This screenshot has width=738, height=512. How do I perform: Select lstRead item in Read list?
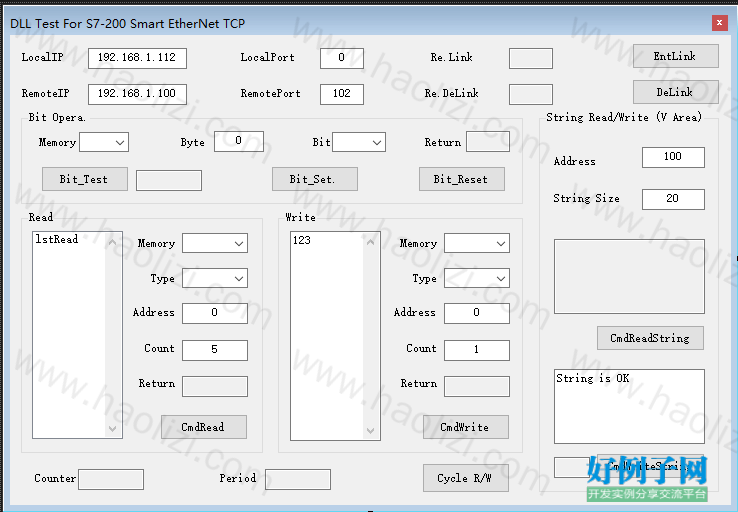(x=57, y=239)
